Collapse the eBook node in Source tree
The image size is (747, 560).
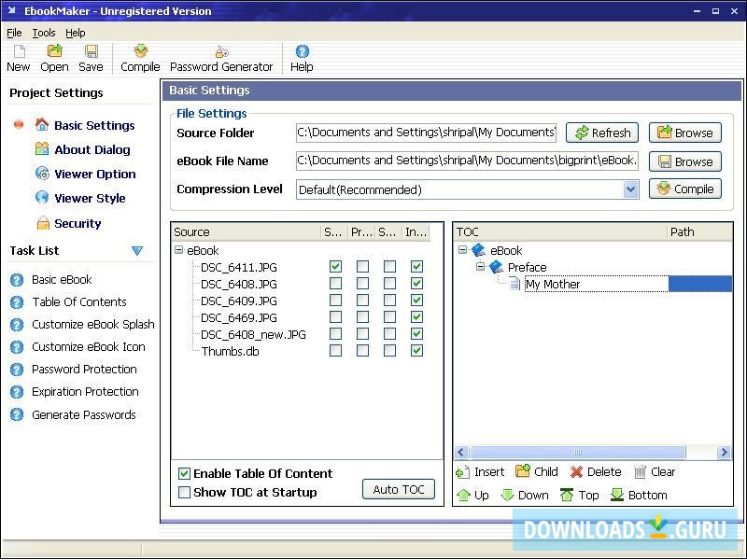pos(178,249)
